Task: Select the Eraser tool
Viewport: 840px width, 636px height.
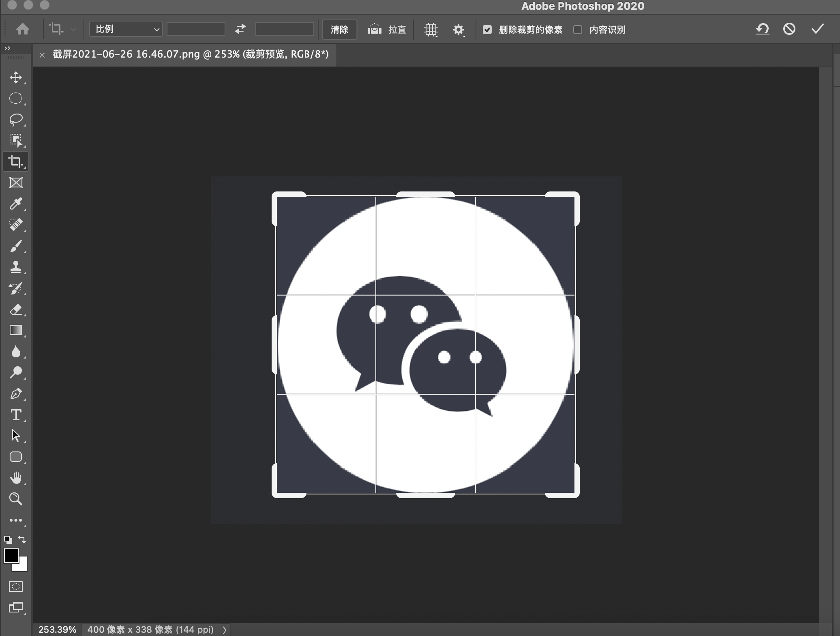Action: (16, 309)
